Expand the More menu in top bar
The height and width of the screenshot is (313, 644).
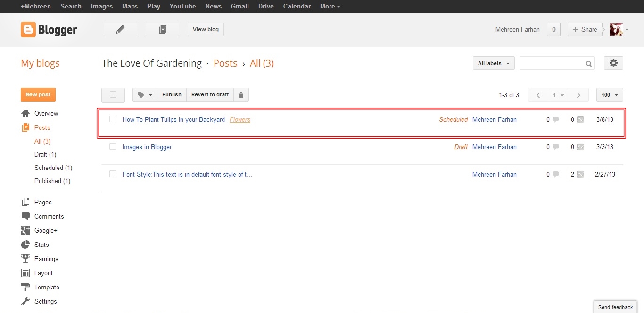pyautogui.click(x=330, y=6)
